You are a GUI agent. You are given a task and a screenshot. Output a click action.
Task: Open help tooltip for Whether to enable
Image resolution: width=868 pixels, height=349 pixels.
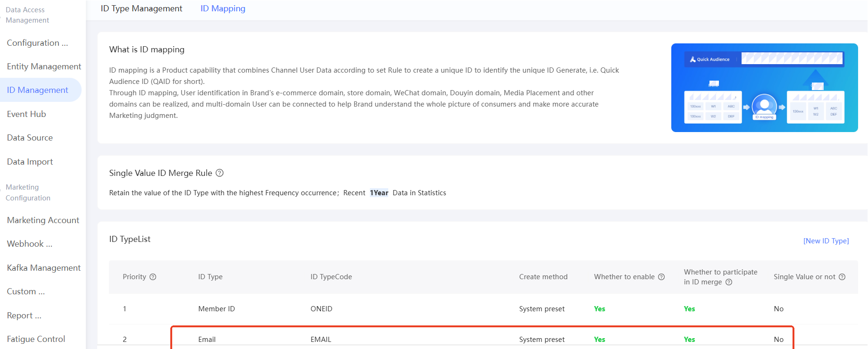[661, 277]
